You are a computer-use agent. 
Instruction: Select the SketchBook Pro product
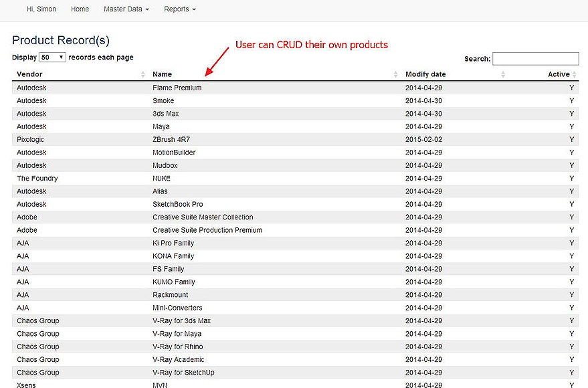(178, 204)
